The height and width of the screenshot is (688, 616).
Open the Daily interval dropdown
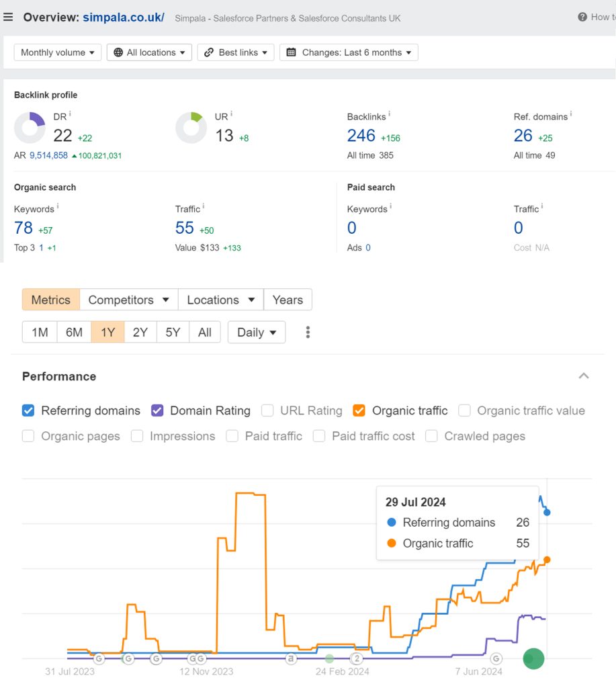256,332
